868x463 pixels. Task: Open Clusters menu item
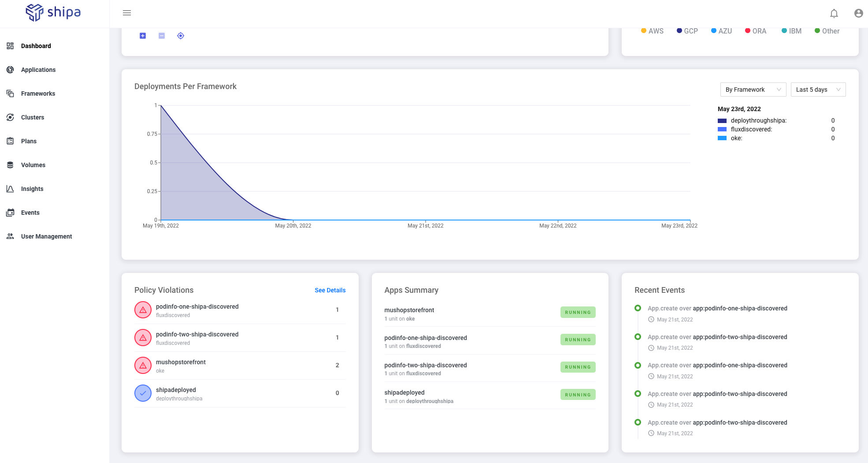pos(33,117)
